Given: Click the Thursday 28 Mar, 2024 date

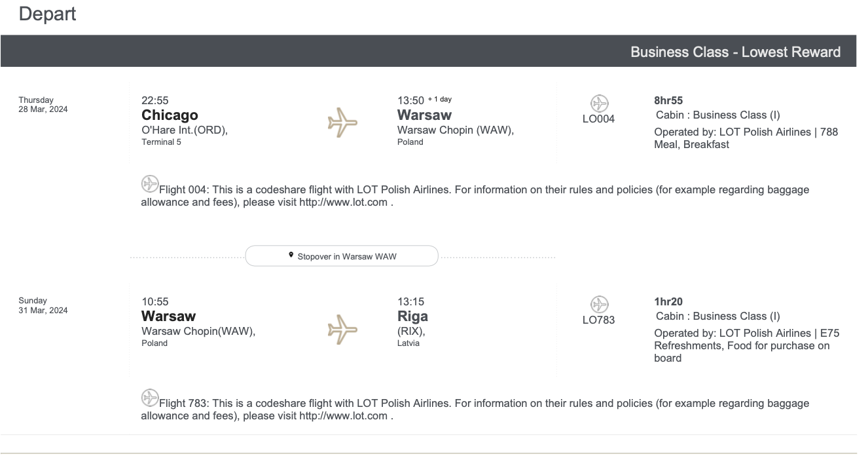Looking at the screenshot, I should click(43, 104).
